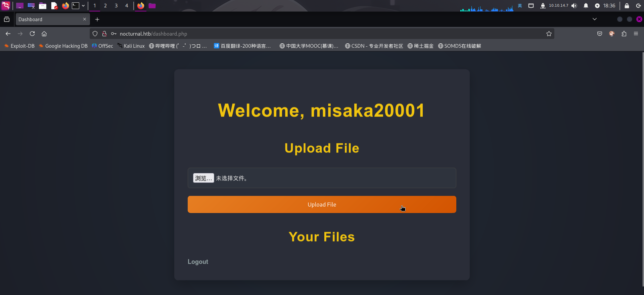The image size is (644, 295).
Task: Open the notifications bell icon
Action: coord(586,6)
